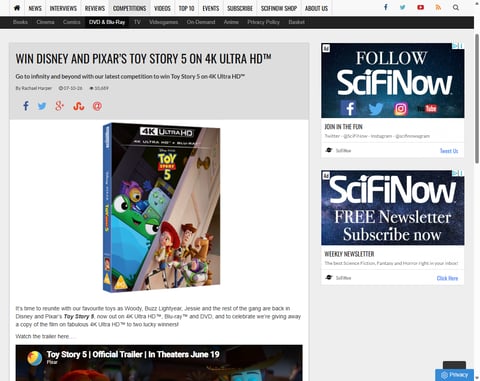The height and width of the screenshot is (381, 480).
Task: Open the Reviews menu
Action: pyautogui.click(x=95, y=8)
